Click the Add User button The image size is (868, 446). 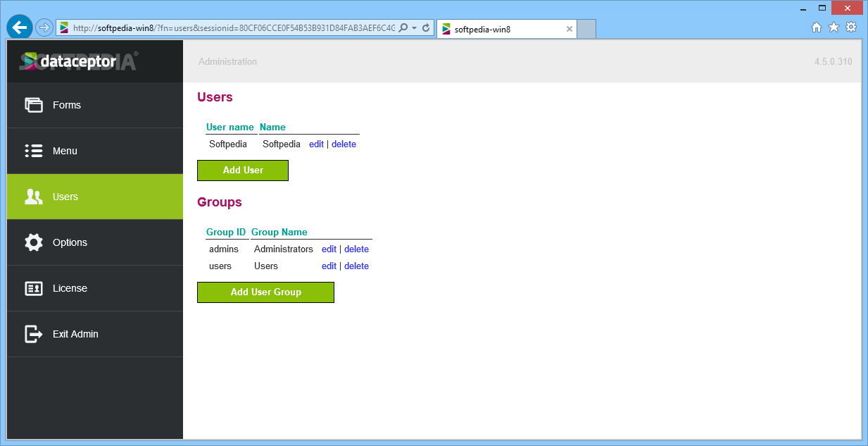pos(243,171)
